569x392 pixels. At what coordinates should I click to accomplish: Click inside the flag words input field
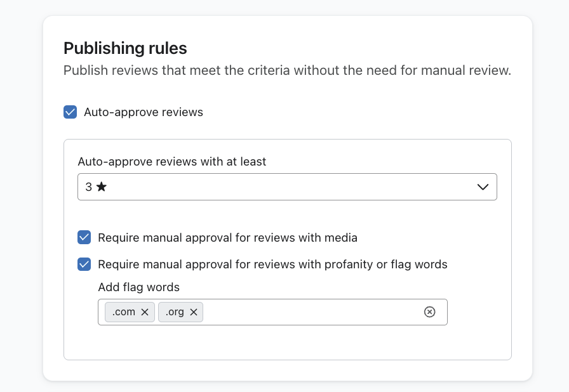point(311,312)
